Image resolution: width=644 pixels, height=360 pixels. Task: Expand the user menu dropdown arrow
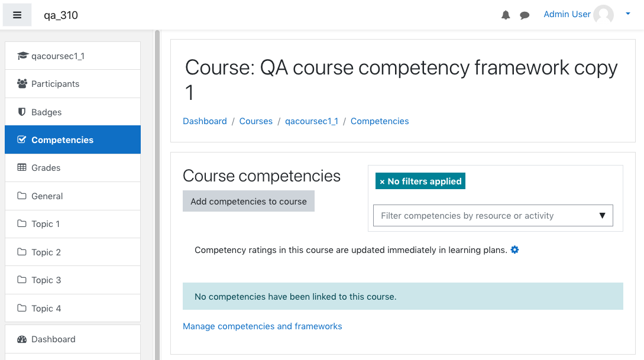(x=627, y=14)
